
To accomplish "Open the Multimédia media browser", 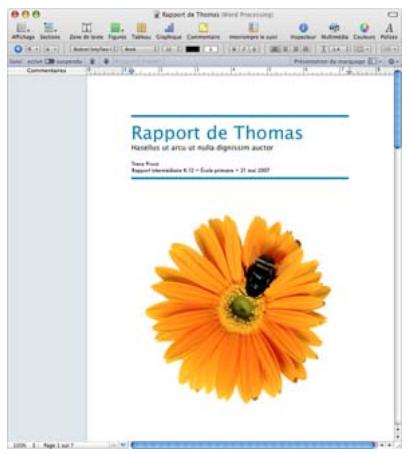I will pos(334,31).
